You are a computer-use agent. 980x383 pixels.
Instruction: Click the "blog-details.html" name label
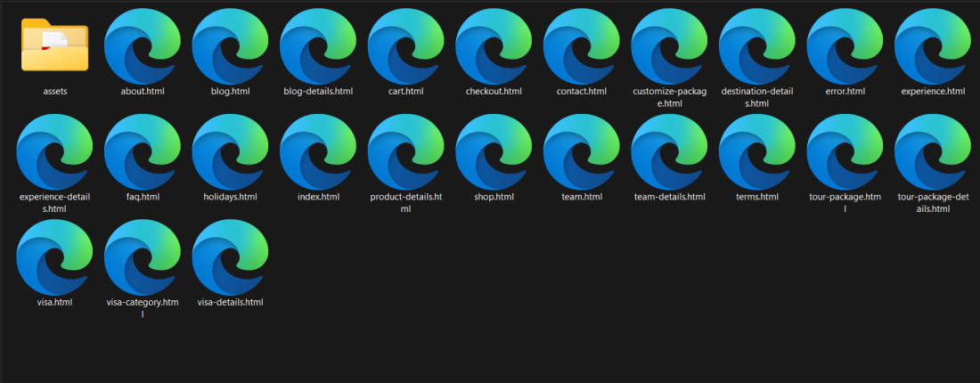point(318,91)
